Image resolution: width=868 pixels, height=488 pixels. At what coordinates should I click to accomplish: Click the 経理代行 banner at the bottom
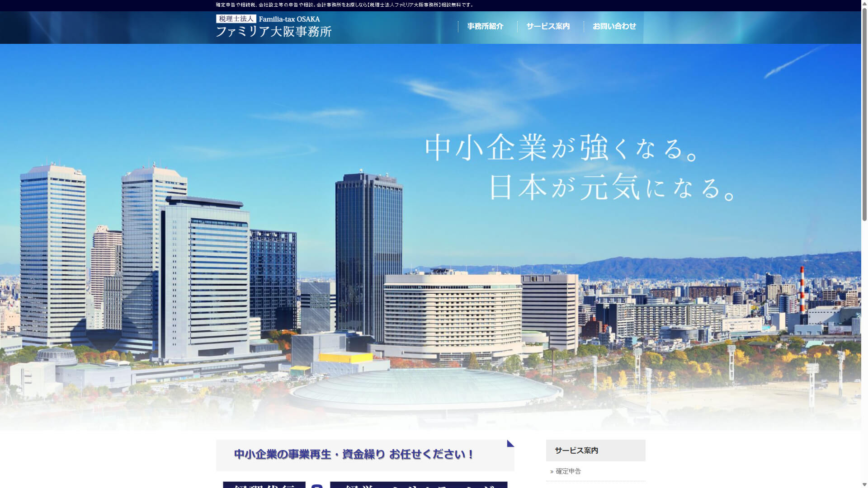[264, 485]
